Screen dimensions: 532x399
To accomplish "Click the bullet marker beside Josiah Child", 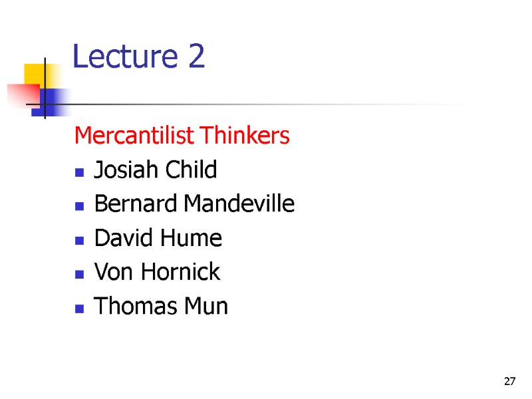I will [x=79, y=172].
